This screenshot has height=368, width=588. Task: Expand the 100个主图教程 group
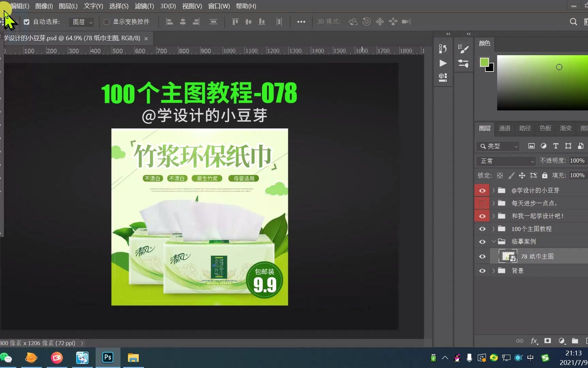click(x=493, y=229)
